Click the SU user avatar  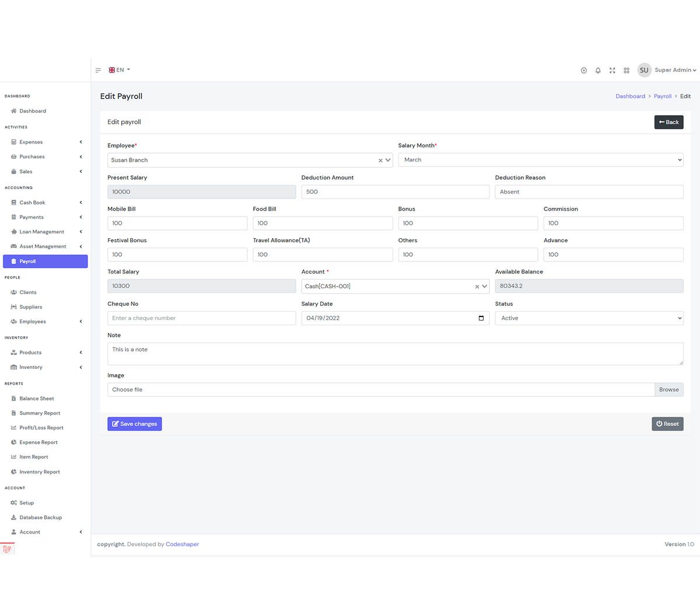[x=644, y=70]
